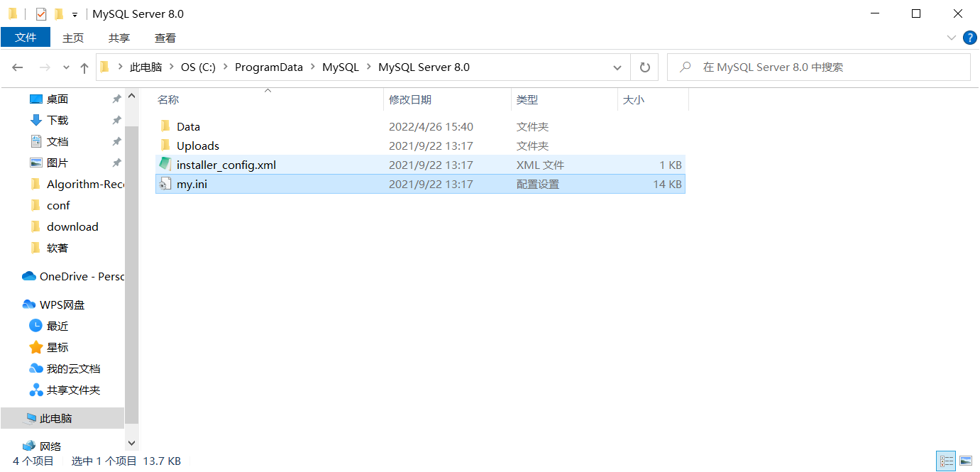This screenshot has width=980, height=472.
Task: Open the 文件 menu
Action: pyautogui.click(x=26, y=37)
